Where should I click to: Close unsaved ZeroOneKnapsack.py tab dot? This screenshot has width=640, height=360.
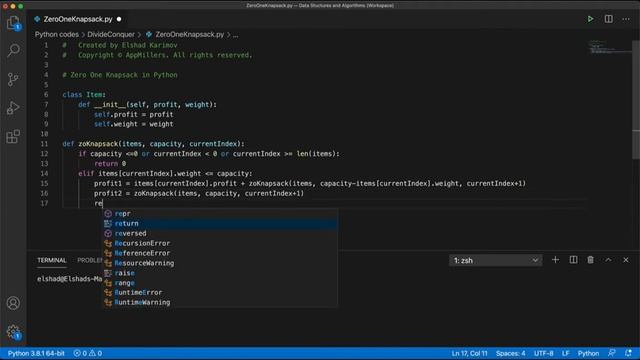tap(119, 19)
